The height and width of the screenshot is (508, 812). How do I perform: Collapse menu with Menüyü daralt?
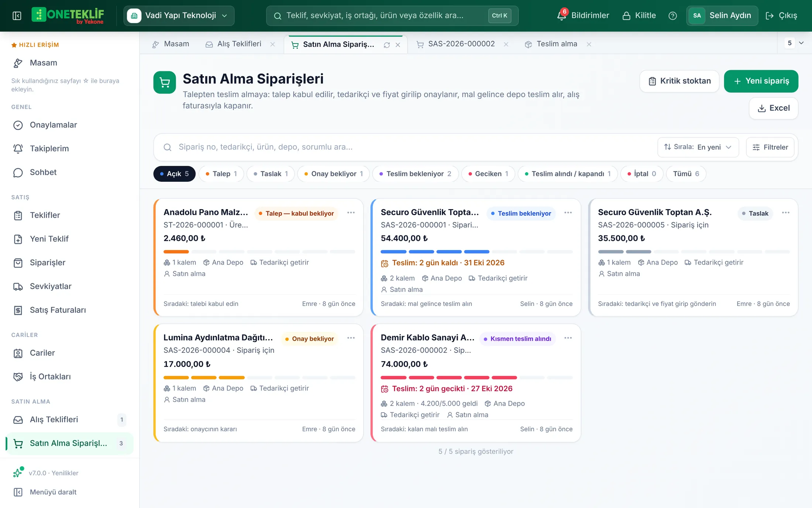[45, 492]
